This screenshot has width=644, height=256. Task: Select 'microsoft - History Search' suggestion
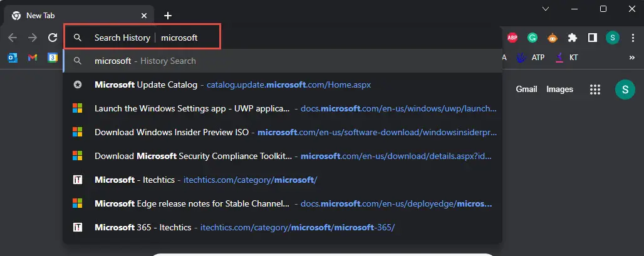(283, 61)
